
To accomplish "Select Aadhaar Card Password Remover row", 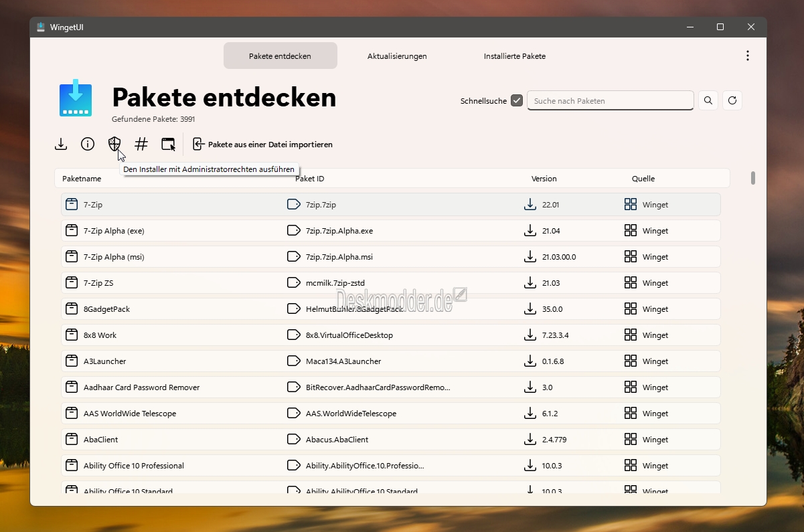I will click(x=391, y=387).
